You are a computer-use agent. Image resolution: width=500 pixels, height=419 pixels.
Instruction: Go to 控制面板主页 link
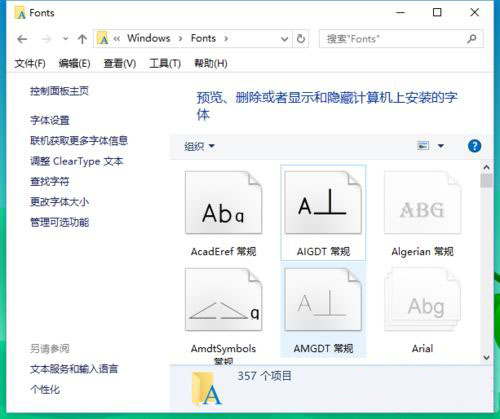coord(59,91)
